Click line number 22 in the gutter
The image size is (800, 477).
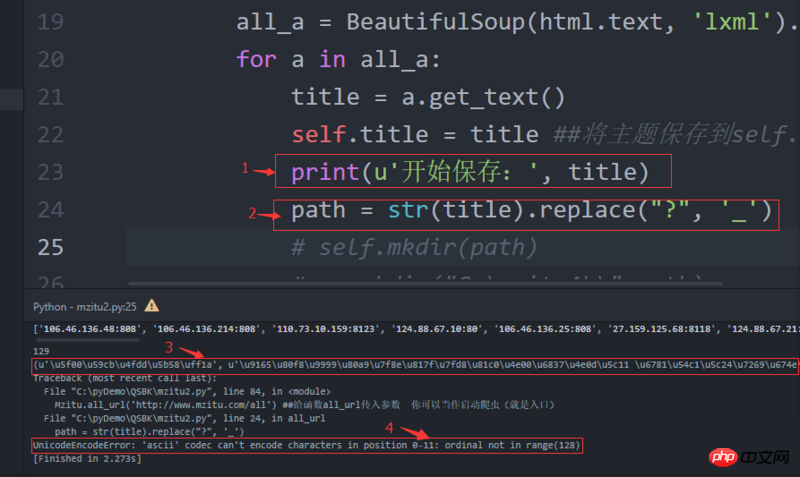point(51,135)
